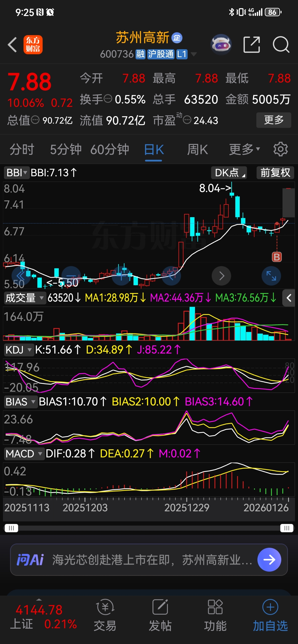Screen dimensions: 298x644
Task: Open the DK点 selector
Action: tap(229, 173)
